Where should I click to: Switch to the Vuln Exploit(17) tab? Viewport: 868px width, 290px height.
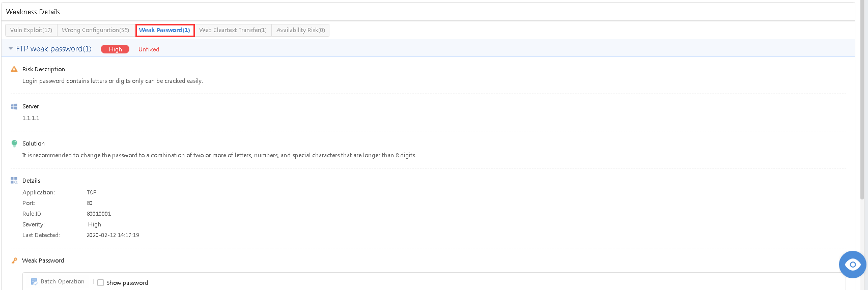31,30
